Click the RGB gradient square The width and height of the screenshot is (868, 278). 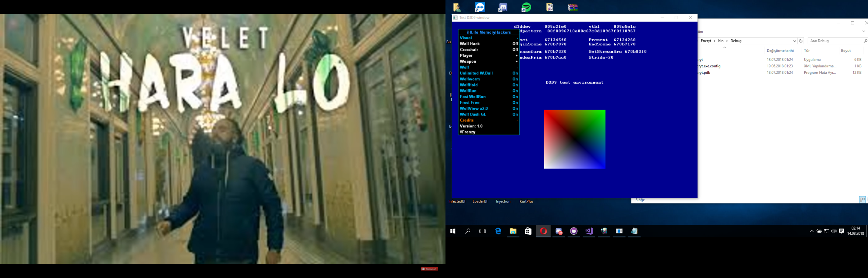(575, 139)
